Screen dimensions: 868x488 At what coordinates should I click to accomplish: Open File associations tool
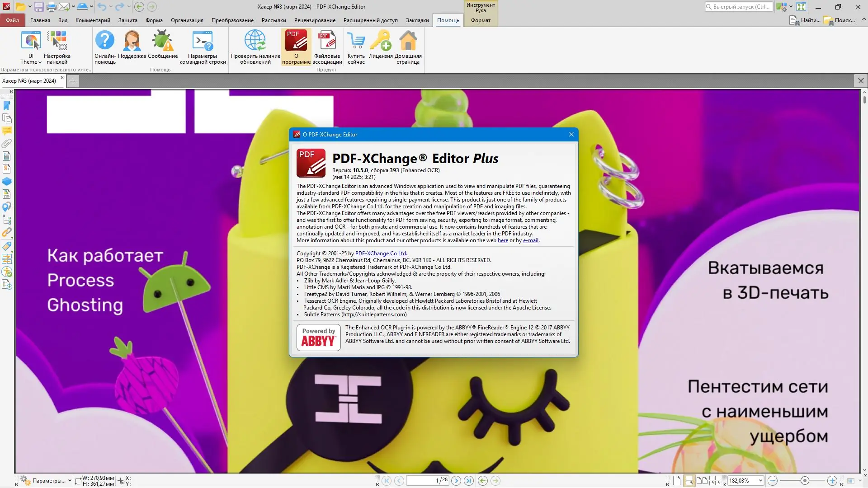327,41
